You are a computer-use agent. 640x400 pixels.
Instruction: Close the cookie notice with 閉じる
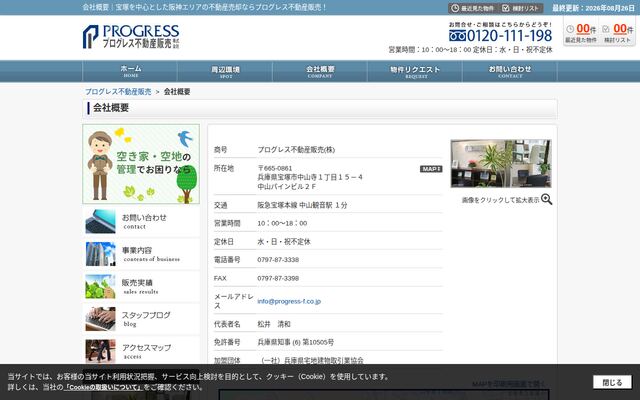pos(612,382)
